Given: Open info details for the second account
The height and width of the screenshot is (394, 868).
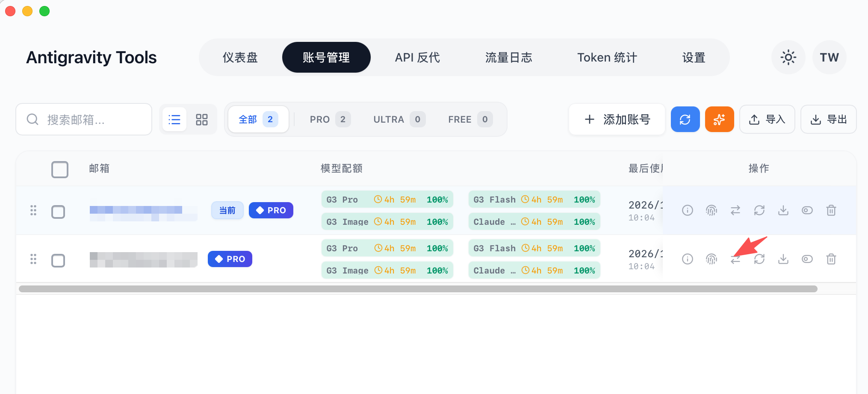Looking at the screenshot, I should coord(688,259).
